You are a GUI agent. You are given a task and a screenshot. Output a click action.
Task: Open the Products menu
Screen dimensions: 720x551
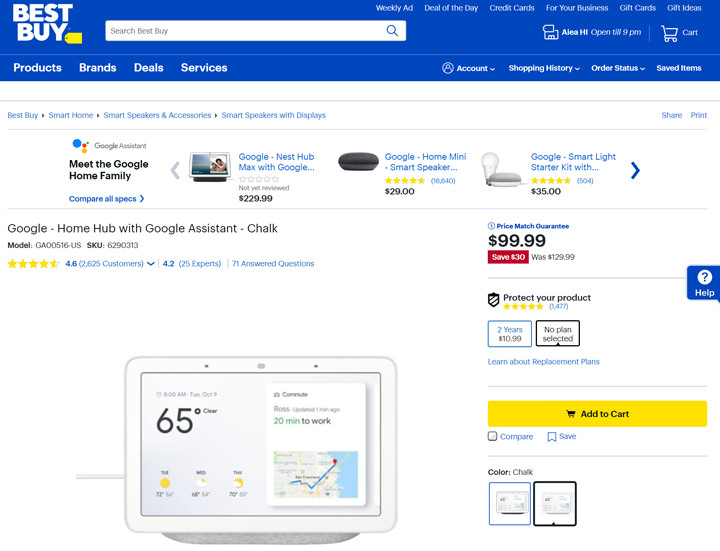pos(37,68)
